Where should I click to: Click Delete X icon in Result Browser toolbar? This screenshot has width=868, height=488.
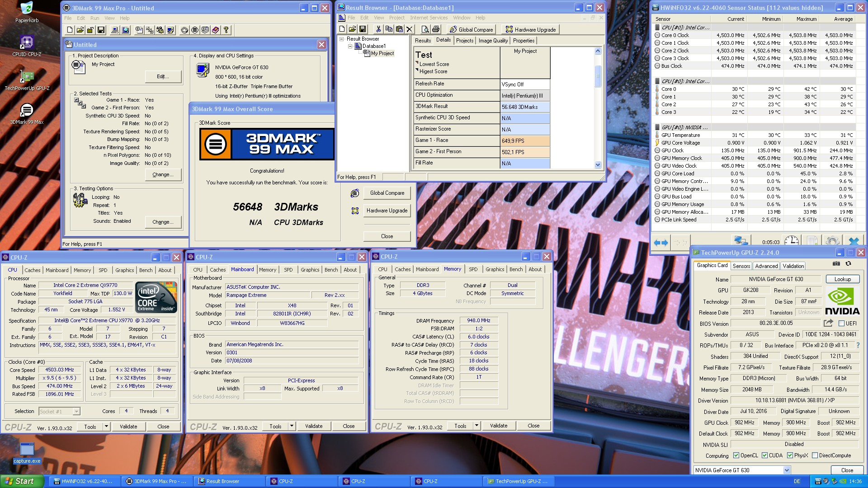pos(410,29)
